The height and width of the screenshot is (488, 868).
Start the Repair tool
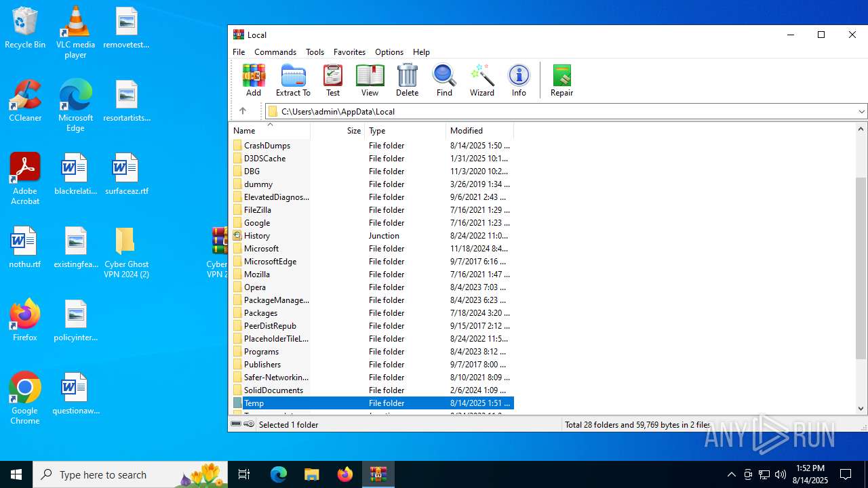(561, 80)
